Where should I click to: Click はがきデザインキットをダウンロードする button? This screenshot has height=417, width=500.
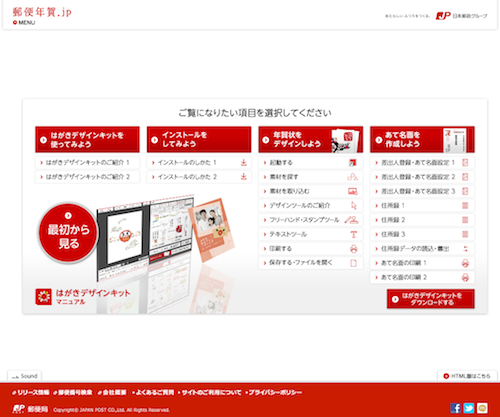pos(431,299)
